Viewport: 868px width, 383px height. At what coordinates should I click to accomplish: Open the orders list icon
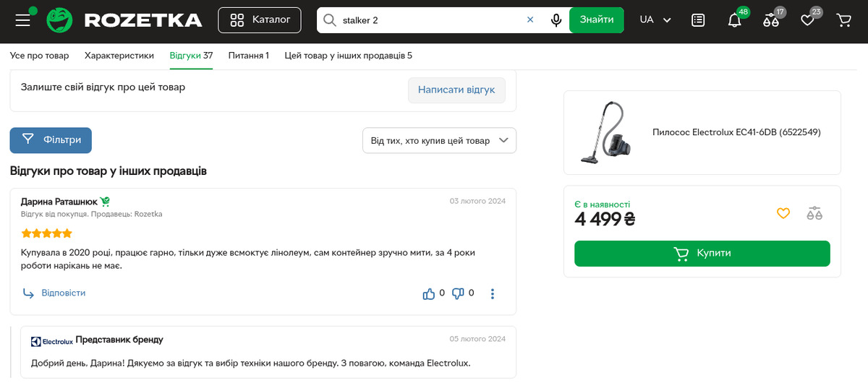(698, 20)
